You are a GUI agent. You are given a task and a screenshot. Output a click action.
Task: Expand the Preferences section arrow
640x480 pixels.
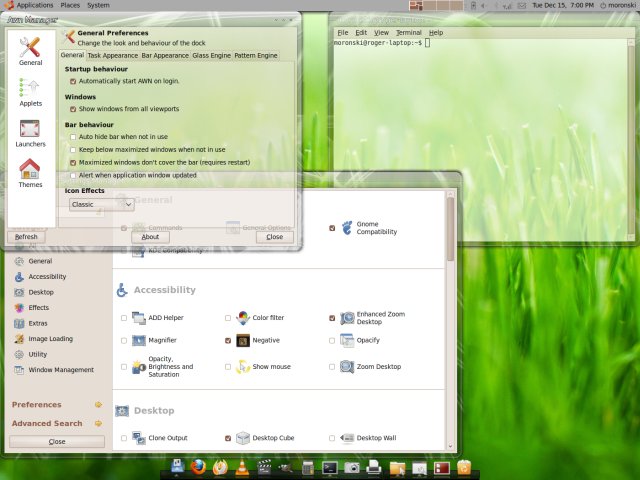pyautogui.click(x=98, y=405)
